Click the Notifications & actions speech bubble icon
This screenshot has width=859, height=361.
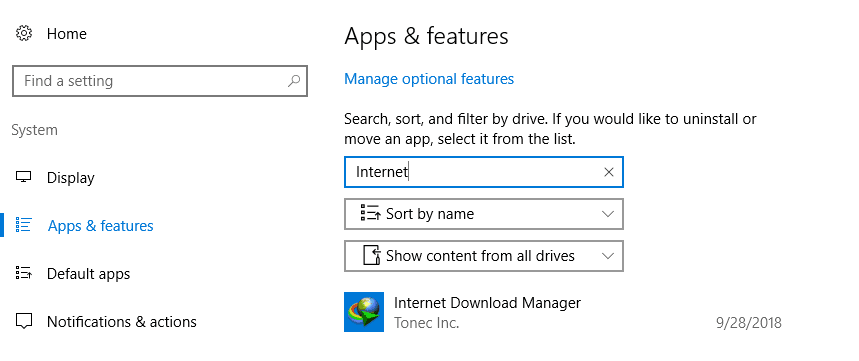click(x=24, y=320)
